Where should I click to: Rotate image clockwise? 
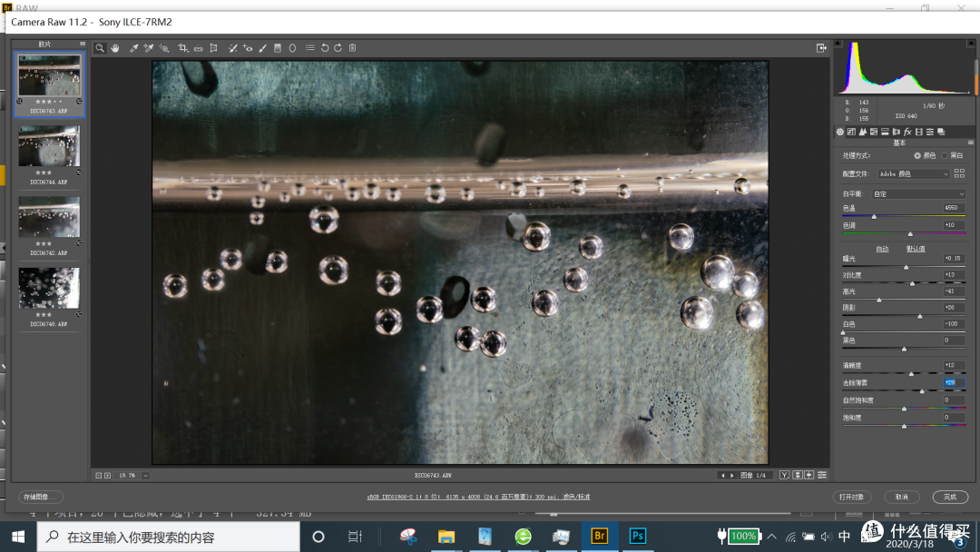pos(338,48)
